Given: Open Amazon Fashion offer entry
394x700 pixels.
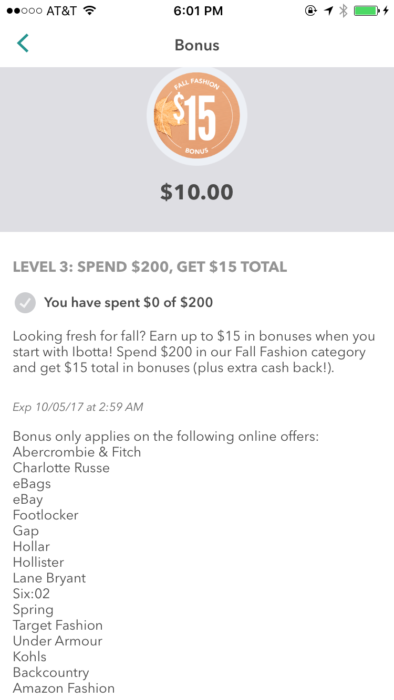Looking at the screenshot, I should [64, 688].
